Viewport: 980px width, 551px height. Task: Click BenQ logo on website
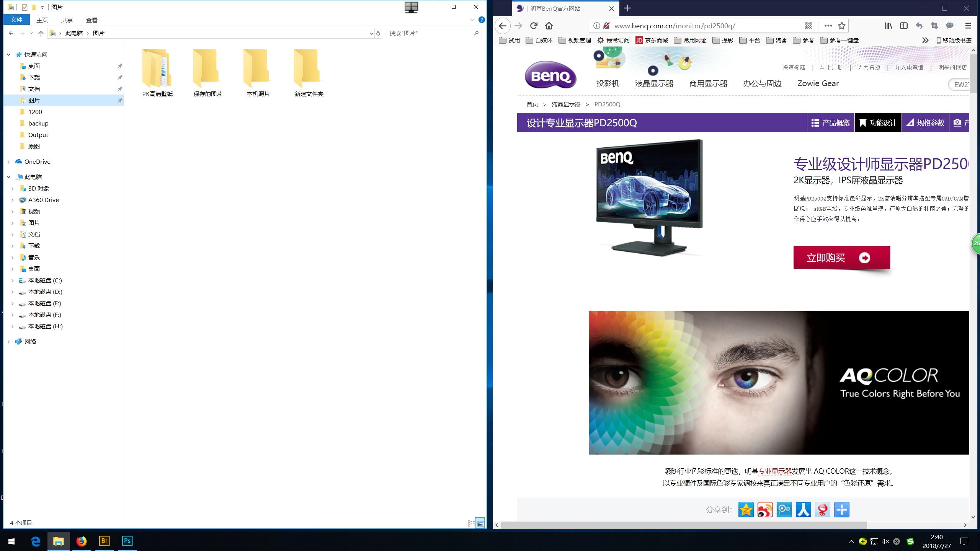pos(550,75)
